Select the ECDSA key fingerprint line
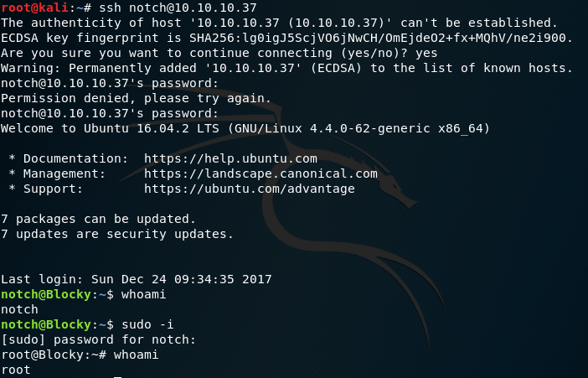The image size is (588, 378). (x=286, y=38)
